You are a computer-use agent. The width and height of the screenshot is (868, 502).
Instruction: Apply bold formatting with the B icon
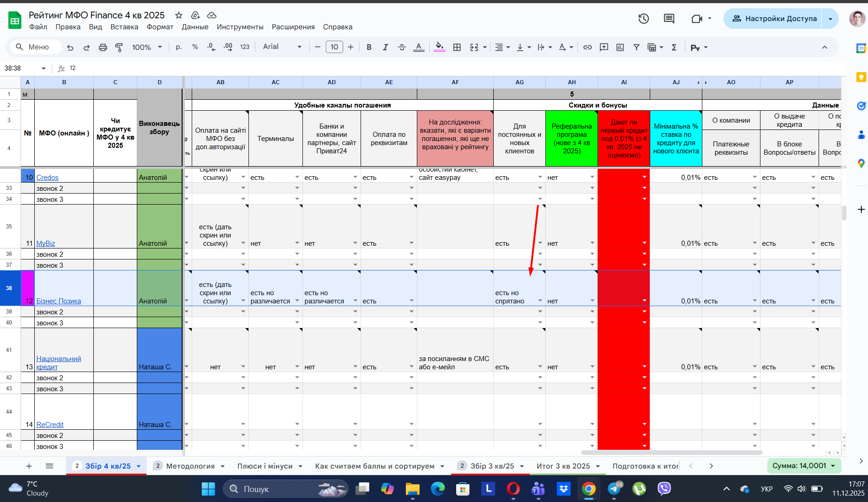coord(369,47)
